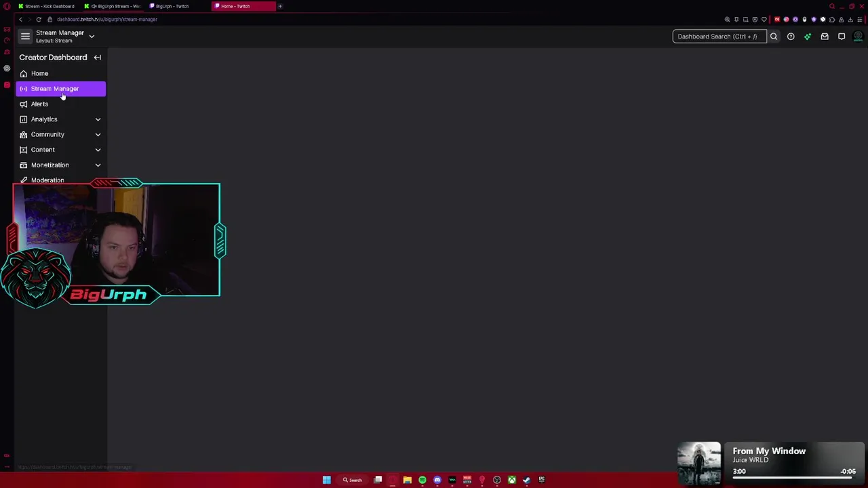Click the green sparkle icon in header
Screen dimensions: 868x488
(x=808, y=37)
